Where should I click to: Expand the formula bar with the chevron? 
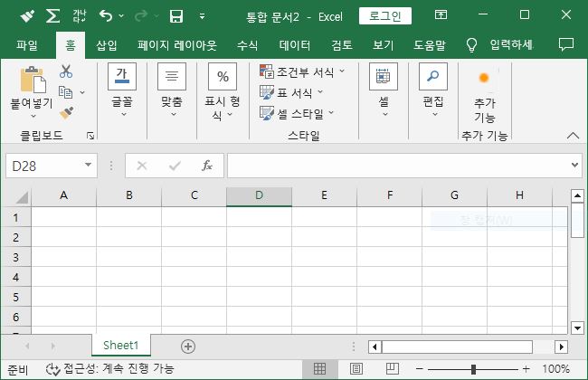tap(574, 165)
